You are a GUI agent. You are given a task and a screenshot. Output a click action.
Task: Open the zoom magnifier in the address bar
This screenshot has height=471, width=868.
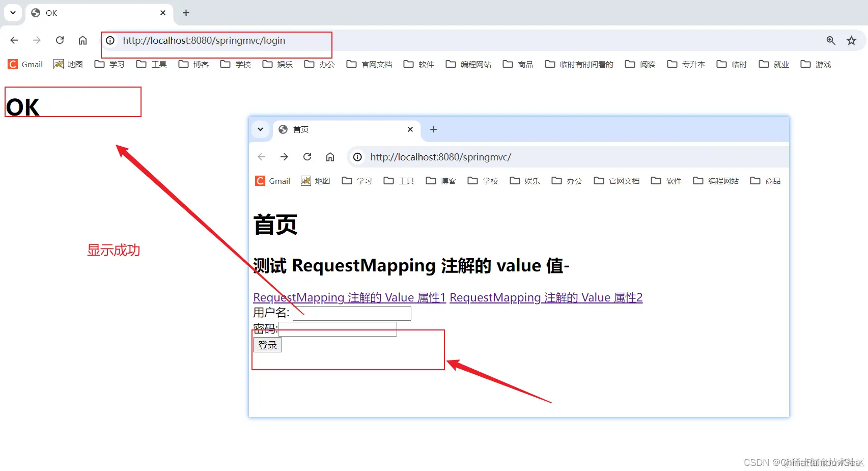point(831,40)
